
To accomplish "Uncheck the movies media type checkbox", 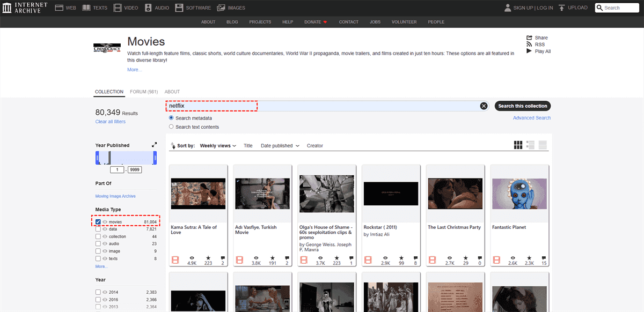I will [x=98, y=222].
